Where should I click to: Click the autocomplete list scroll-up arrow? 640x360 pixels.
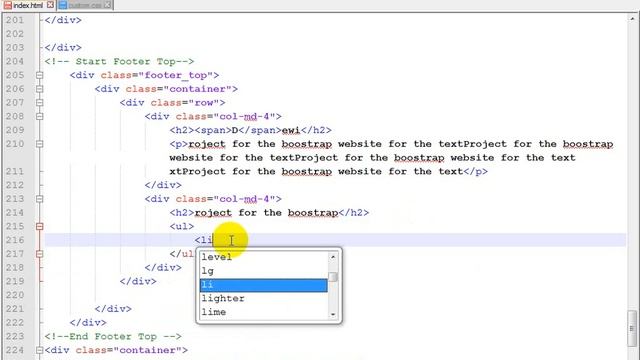coord(333,257)
